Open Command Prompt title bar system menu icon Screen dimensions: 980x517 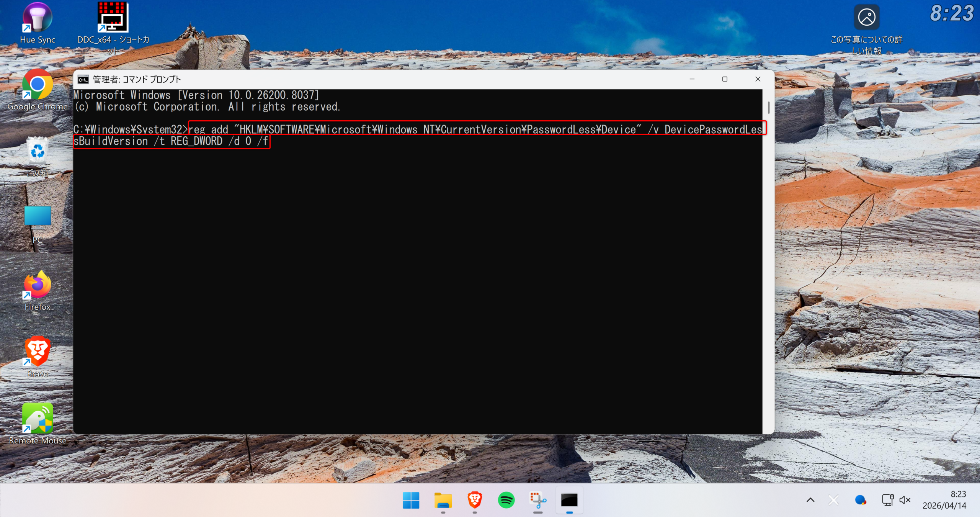[x=83, y=79]
